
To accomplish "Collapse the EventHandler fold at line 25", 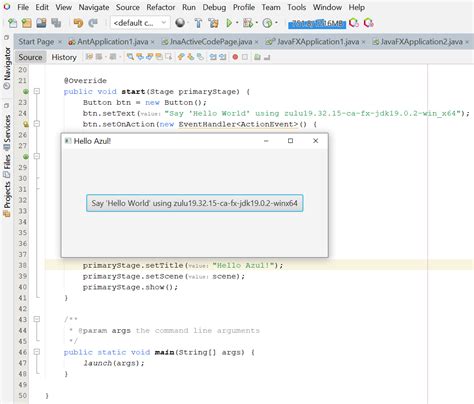I will click(37, 124).
